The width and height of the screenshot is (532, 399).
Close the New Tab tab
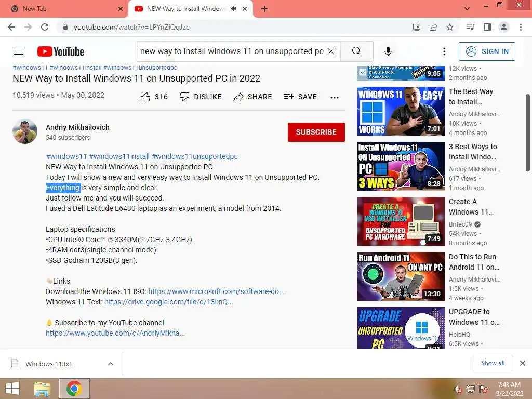[x=121, y=9]
